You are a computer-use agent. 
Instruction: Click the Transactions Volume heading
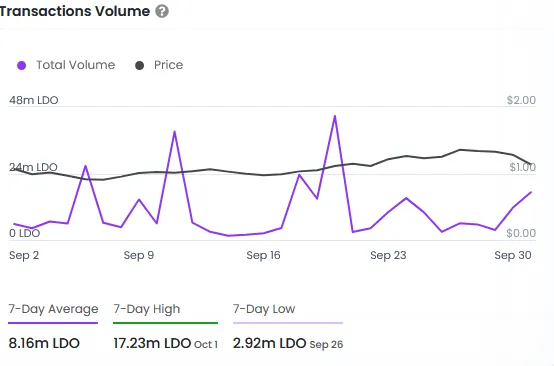tap(75, 11)
